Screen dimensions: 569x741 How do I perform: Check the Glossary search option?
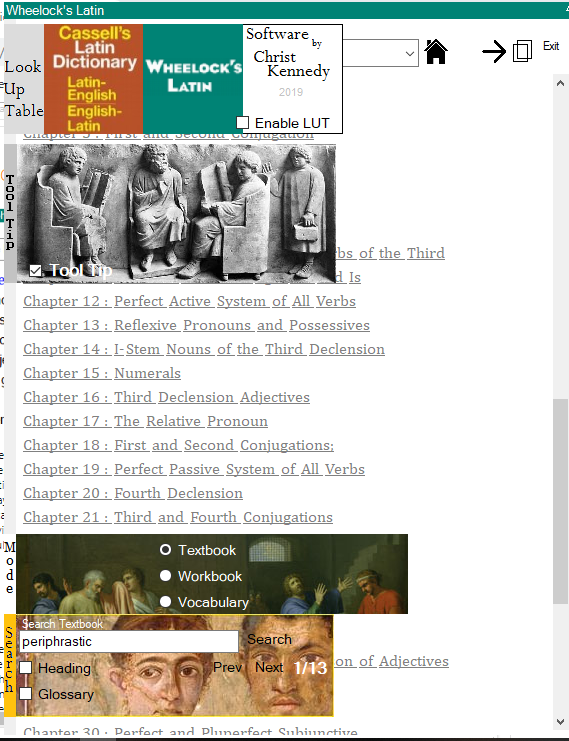(26, 693)
